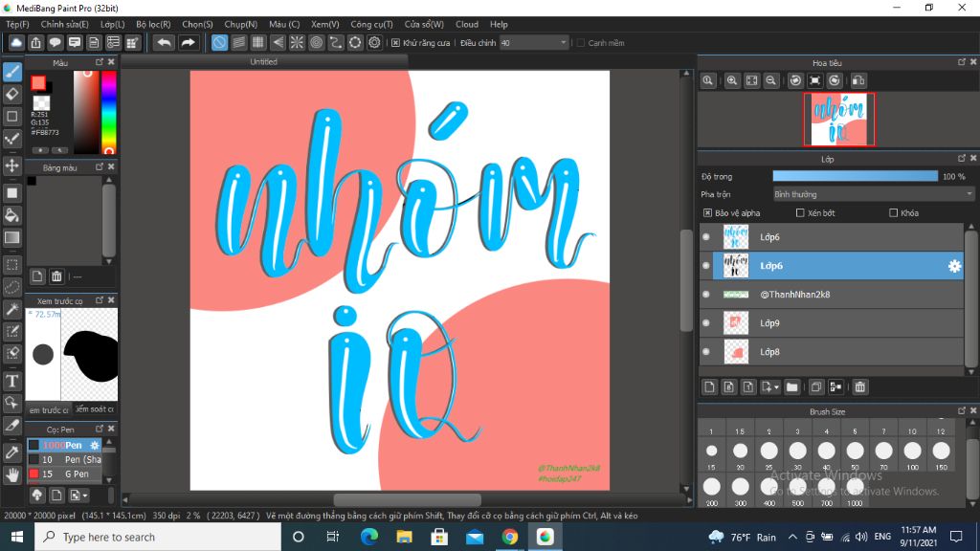This screenshot has width=980, height=551.
Task: Select the Eyedropper tool
Action: pos(11,452)
